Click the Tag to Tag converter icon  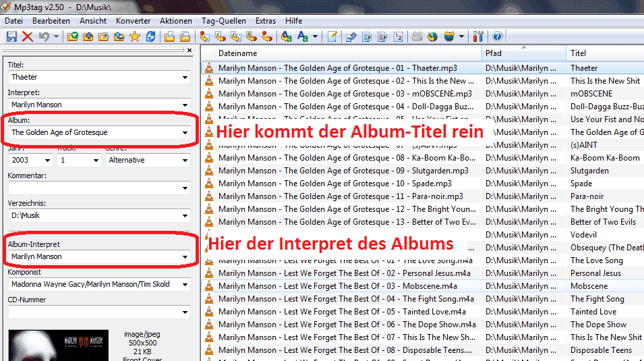pyautogui.click(x=267, y=36)
